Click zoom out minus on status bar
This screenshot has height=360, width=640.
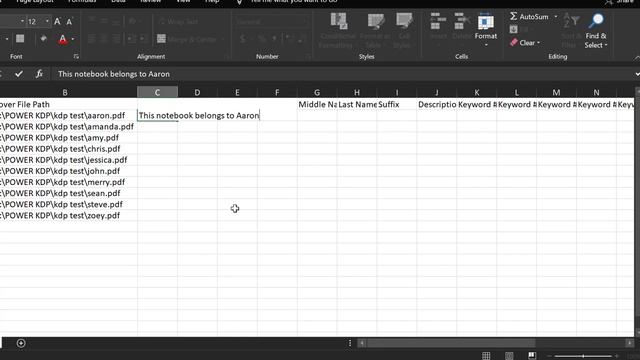549,356
